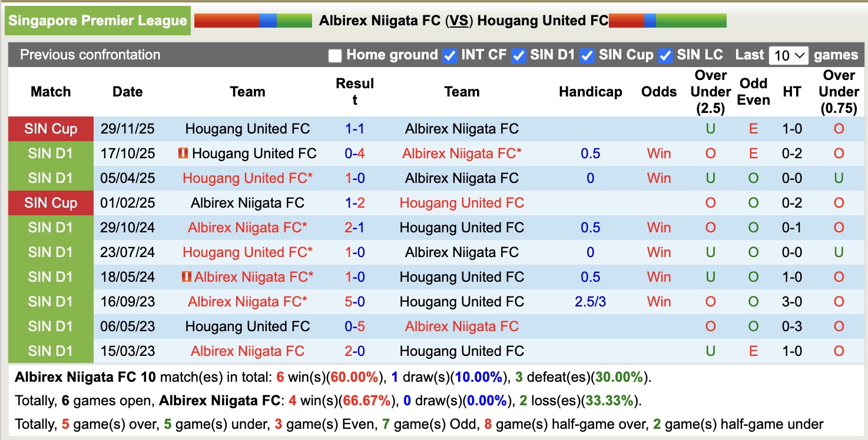Click the flag banner after Hougang United FC title
This screenshot has width=868, height=440.
[x=667, y=19]
